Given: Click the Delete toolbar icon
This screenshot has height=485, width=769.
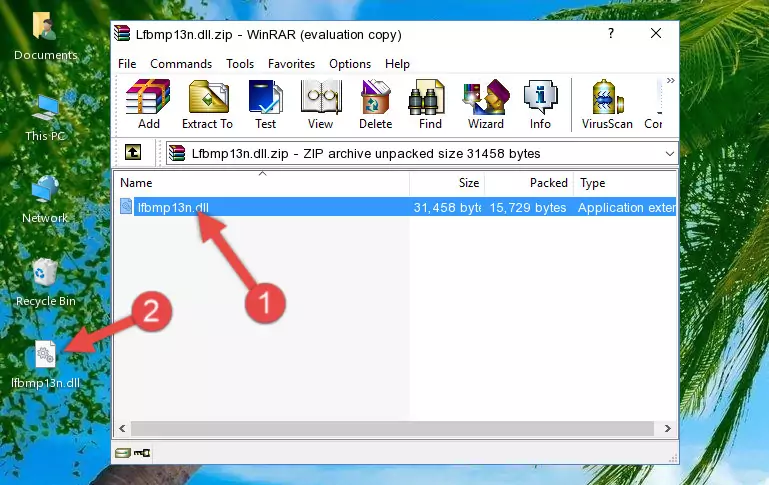Looking at the screenshot, I should (376, 104).
